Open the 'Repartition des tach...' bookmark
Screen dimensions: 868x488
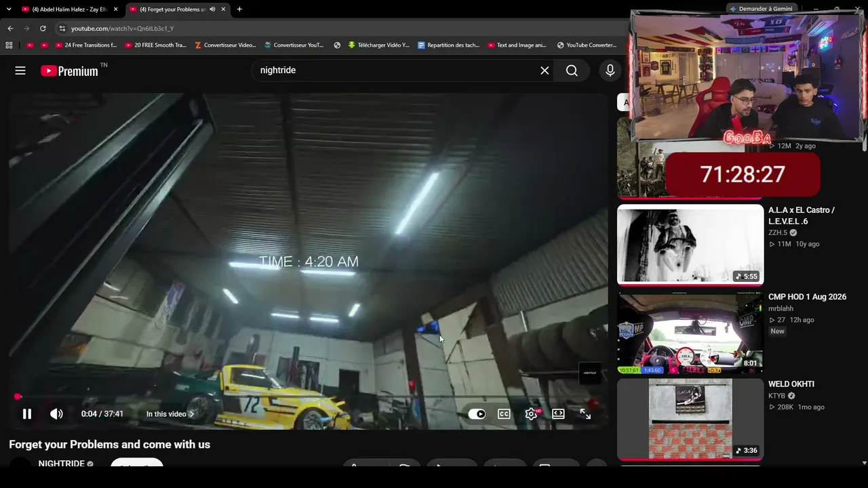[x=448, y=45]
